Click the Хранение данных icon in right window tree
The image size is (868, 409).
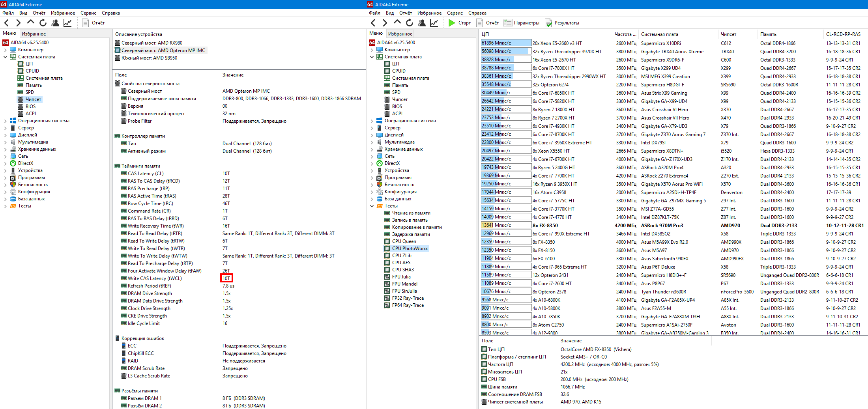380,149
